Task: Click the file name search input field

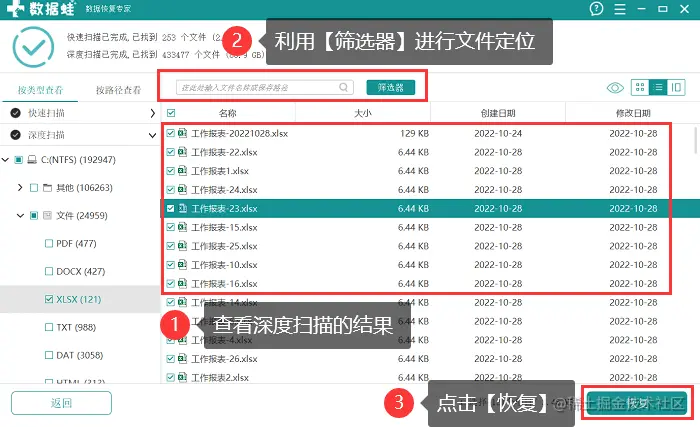Action: click(x=265, y=87)
